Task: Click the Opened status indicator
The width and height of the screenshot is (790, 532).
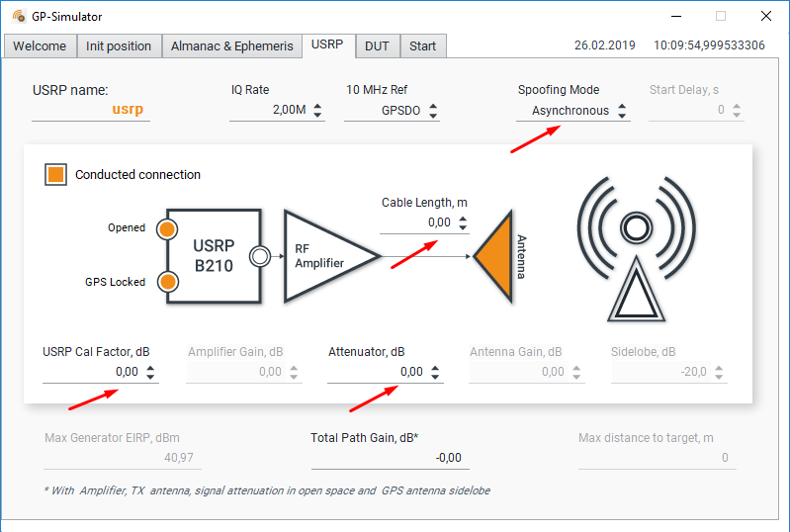Action: [x=167, y=228]
